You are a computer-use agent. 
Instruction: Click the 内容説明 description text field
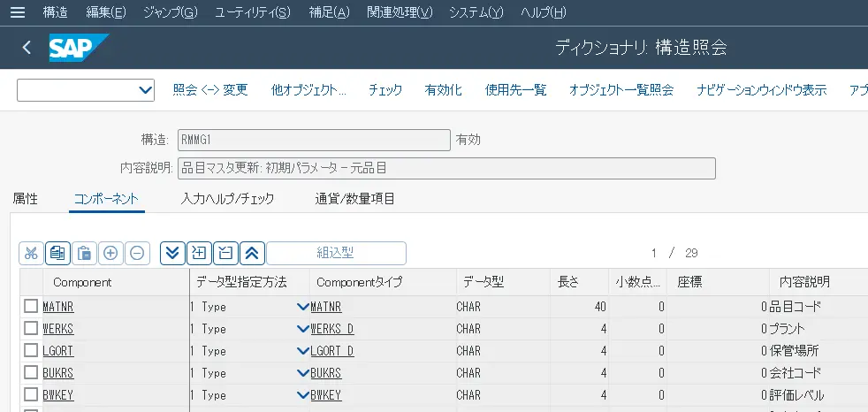pos(446,168)
